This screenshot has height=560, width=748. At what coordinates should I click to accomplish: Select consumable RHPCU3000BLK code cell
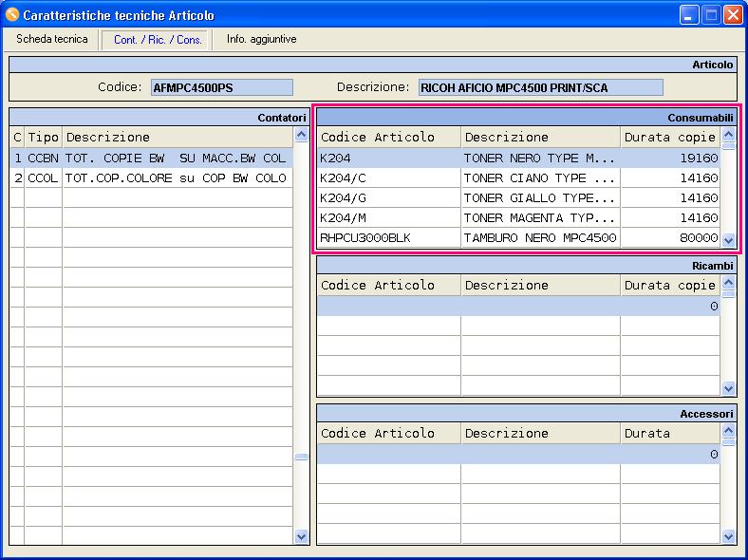click(x=389, y=237)
